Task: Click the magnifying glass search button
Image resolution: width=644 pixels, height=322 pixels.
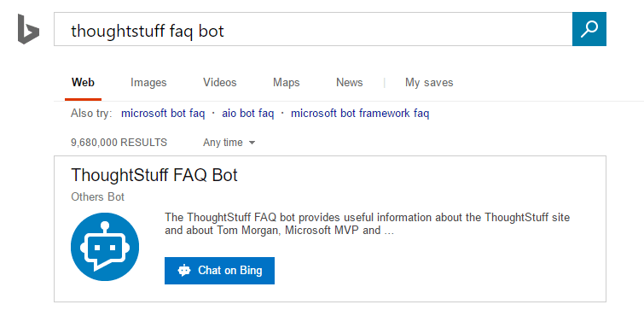Action: pos(589,29)
